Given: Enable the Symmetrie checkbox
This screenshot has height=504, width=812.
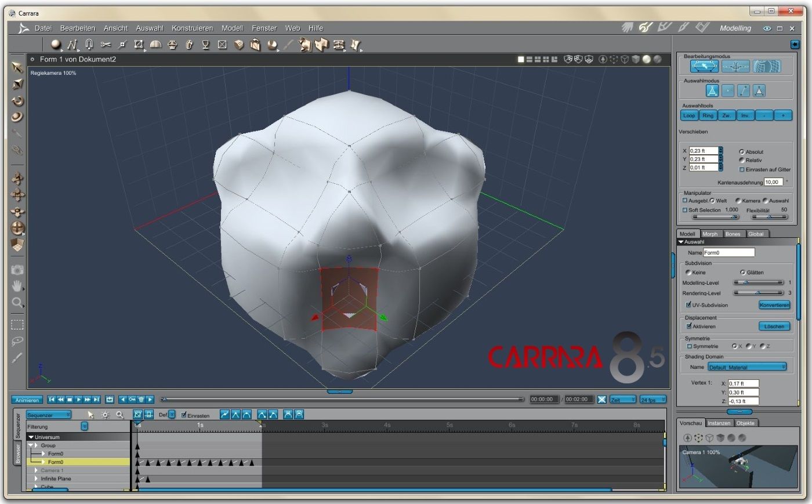Looking at the screenshot, I should pyautogui.click(x=690, y=346).
